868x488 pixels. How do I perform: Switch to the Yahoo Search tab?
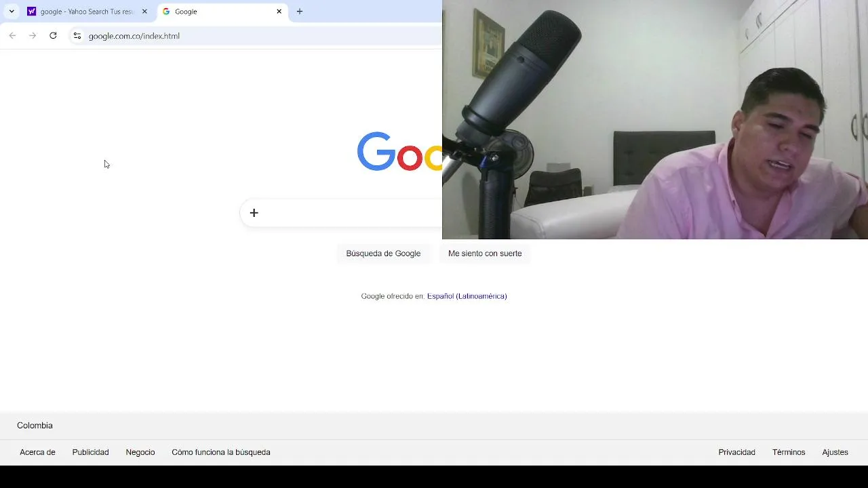(x=87, y=12)
